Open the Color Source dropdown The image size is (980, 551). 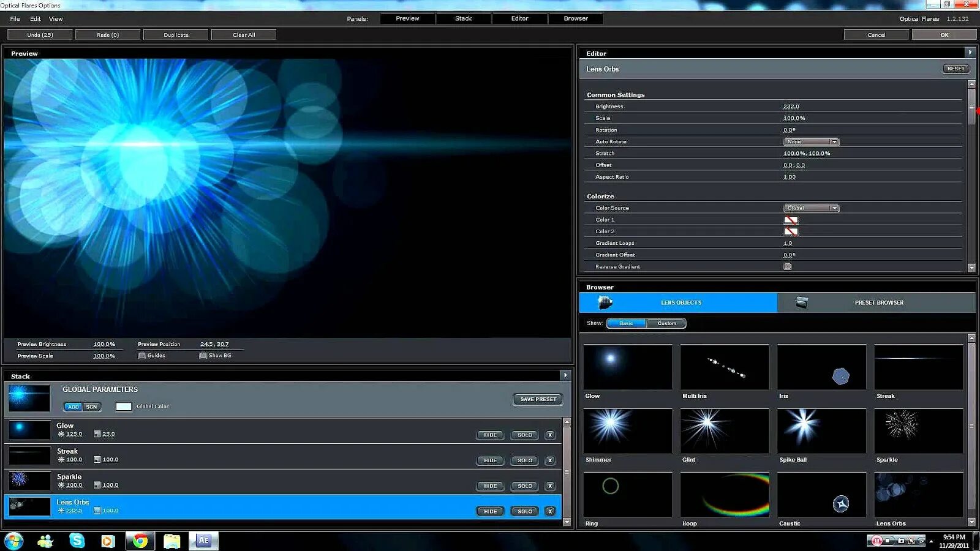click(811, 208)
